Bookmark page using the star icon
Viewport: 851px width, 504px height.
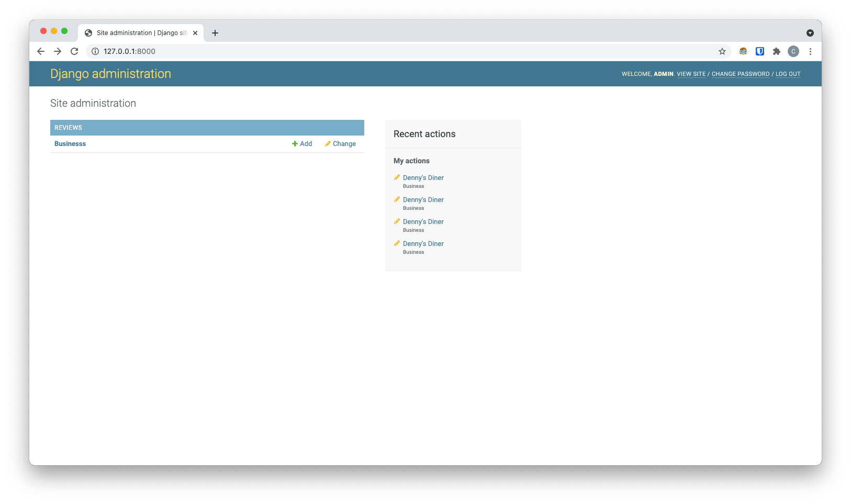pos(722,51)
